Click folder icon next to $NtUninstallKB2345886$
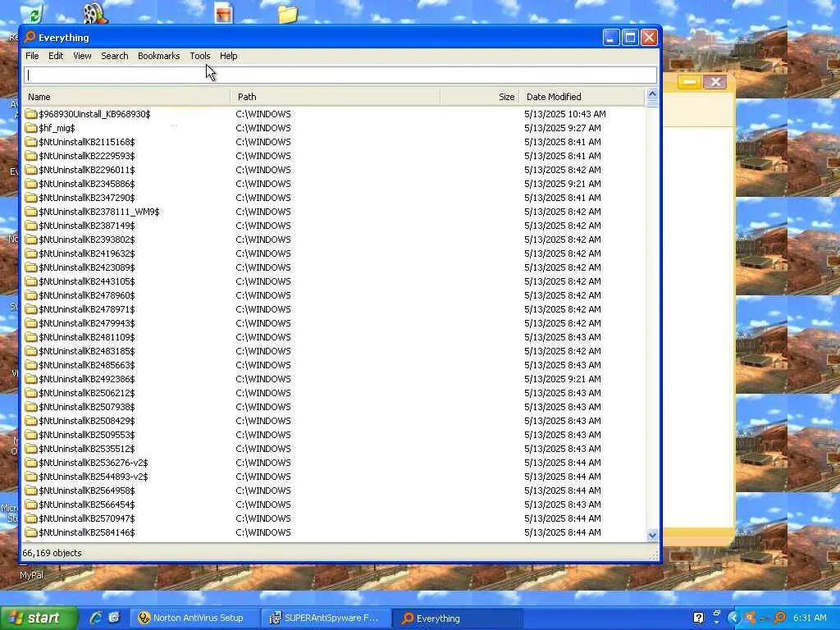Screen dimensions: 840x630 tap(31, 184)
